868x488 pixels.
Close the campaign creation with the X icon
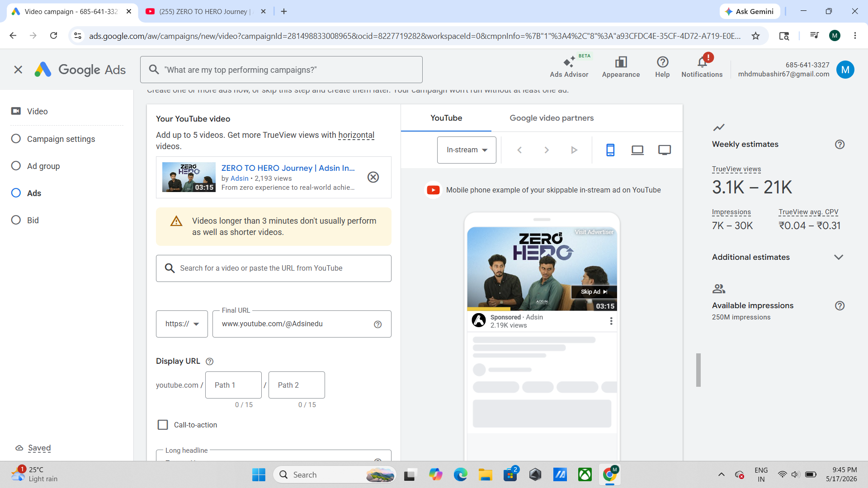[18, 70]
